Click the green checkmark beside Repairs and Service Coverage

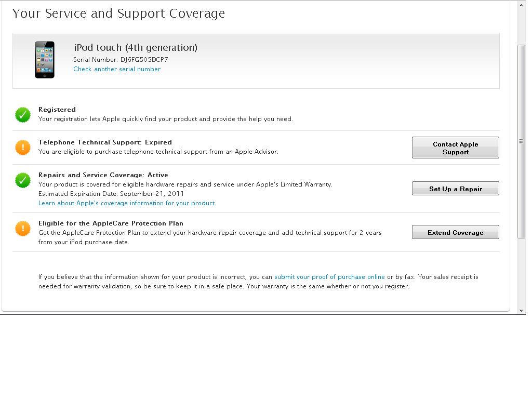coord(23,181)
